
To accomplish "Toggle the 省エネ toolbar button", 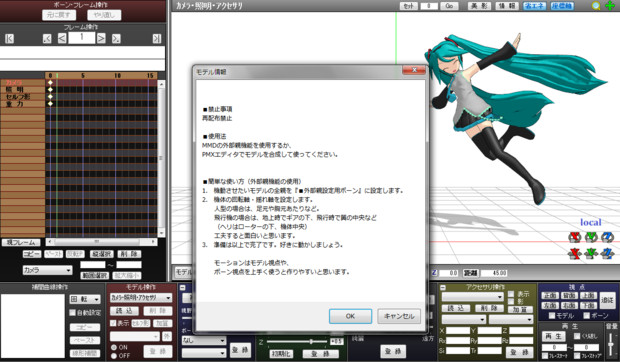I will coord(534,6).
